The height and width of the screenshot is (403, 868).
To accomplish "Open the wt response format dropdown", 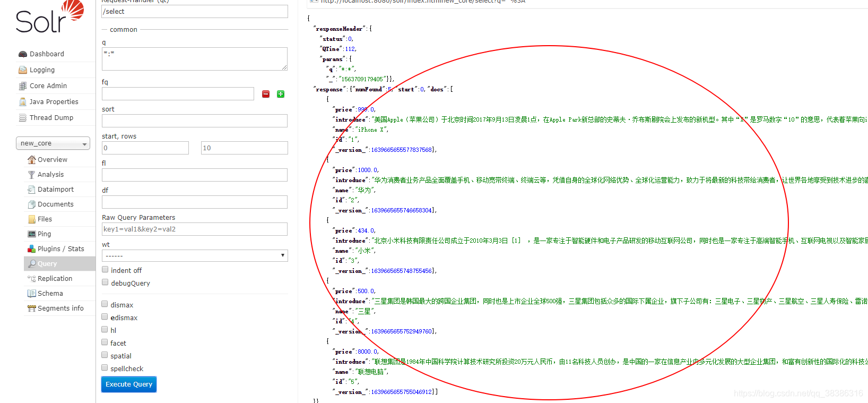I will point(195,255).
